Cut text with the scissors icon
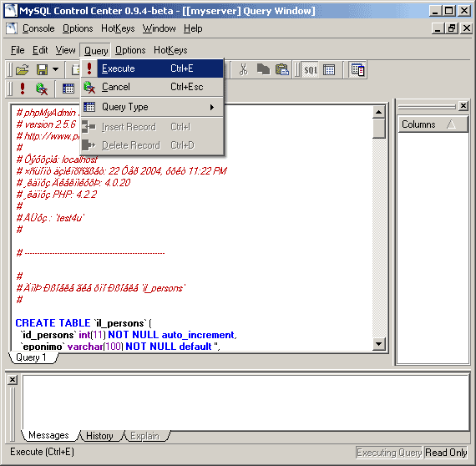Viewport: 476px width, 466px height. point(243,69)
